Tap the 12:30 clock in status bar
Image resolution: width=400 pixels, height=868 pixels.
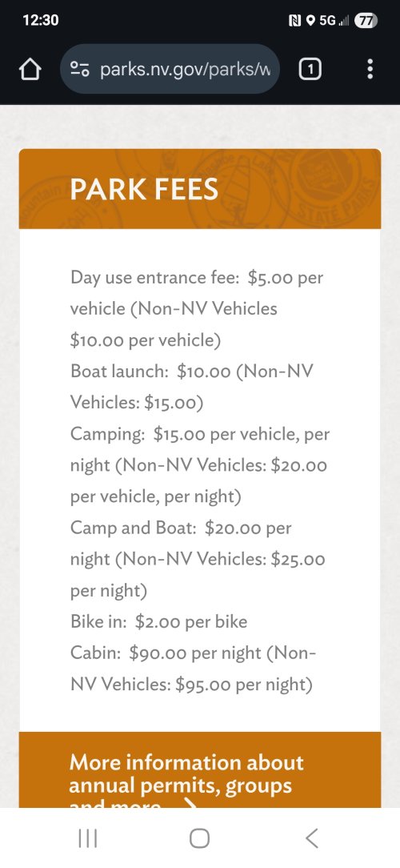coord(40,21)
